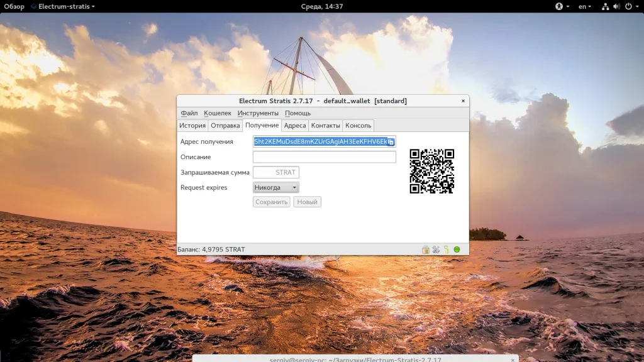Click the QR code image
Image resolution: width=644 pixels, height=362 pixels.
pyautogui.click(x=431, y=171)
